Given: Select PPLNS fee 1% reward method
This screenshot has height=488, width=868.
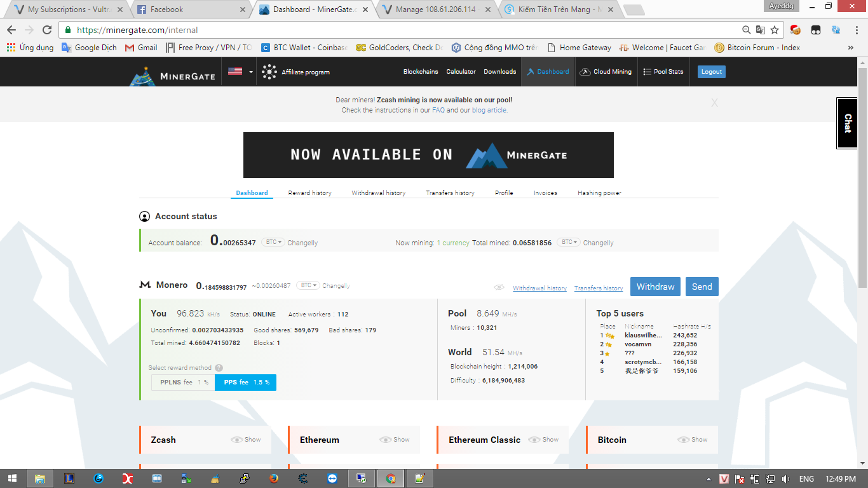Looking at the screenshot, I should click(x=183, y=383).
